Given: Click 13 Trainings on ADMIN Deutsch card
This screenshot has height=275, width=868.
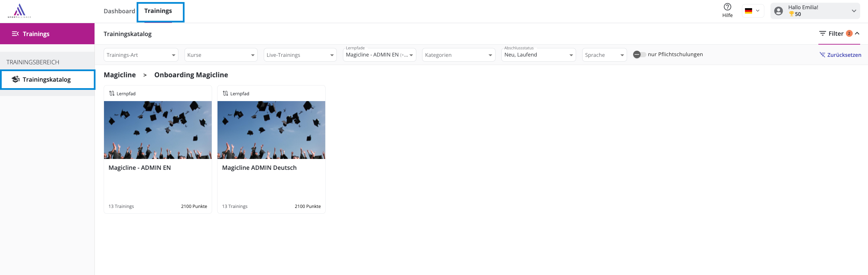Looking at the screenshot, I should (235, 206).
